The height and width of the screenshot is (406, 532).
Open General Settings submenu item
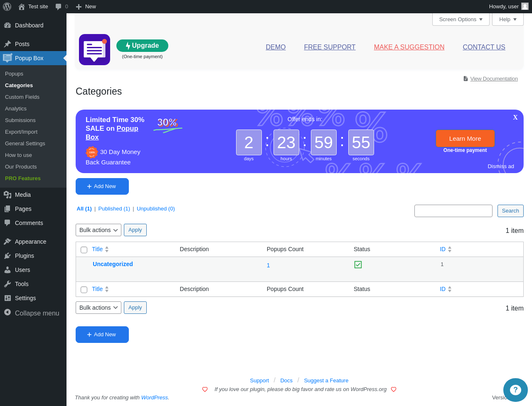pyautogui.click(x=25, y=144)
